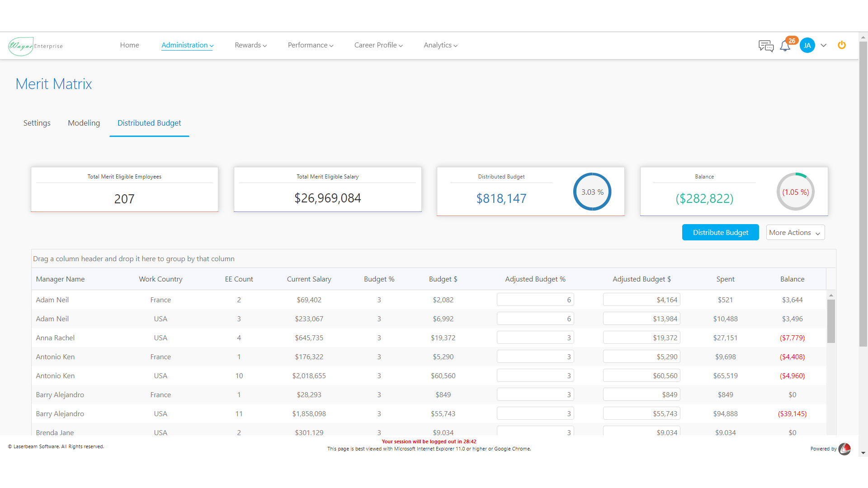Click the 207 eligible employees count
Screen dimensions: 868x488
point(124,199)
